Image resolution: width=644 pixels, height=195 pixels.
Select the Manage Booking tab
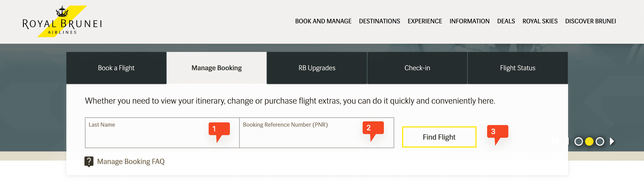[217, 68]
